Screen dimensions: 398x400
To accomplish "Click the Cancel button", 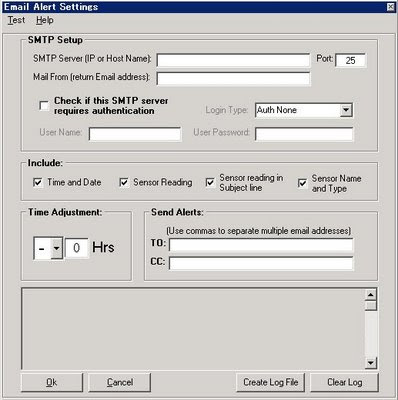I will pyautogui.click(x=120, y=382).
